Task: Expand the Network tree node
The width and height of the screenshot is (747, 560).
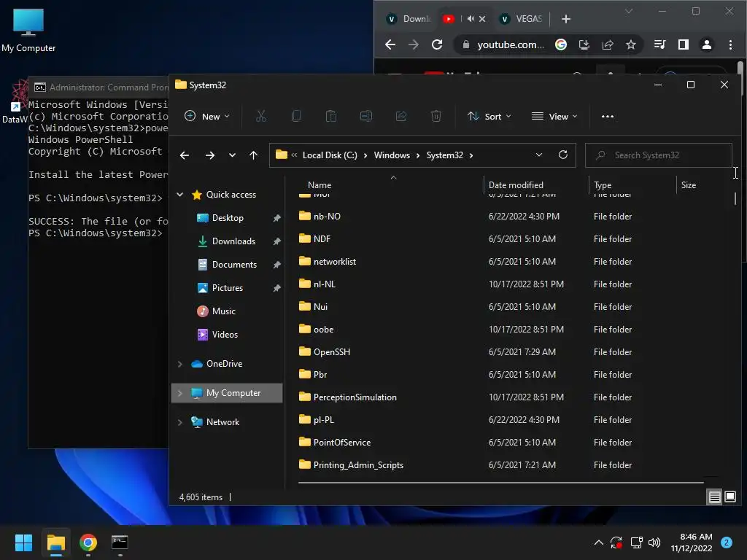Action: (179, 422)
